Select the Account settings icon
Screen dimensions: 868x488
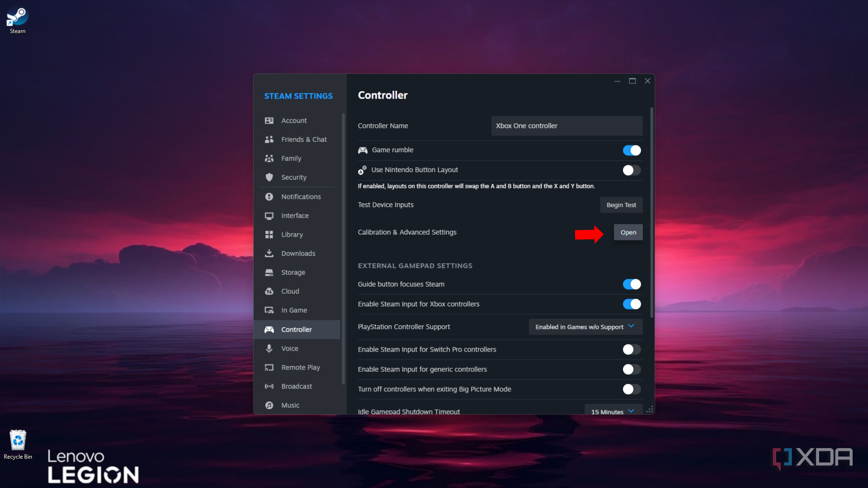(x=269, y=120)
